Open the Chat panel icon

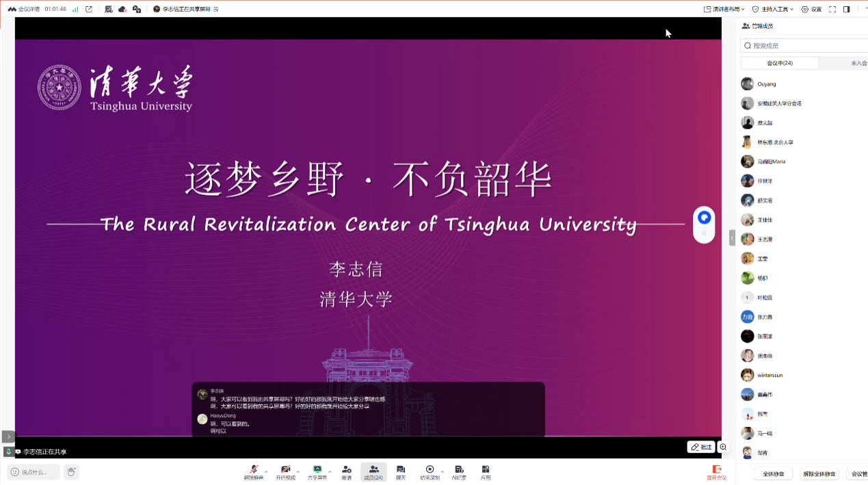pos(401,471)
